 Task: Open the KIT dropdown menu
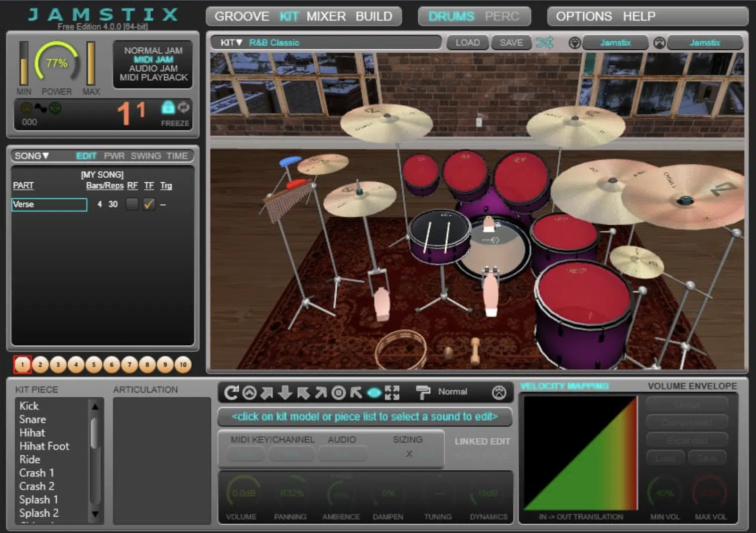tap(231, 43)
